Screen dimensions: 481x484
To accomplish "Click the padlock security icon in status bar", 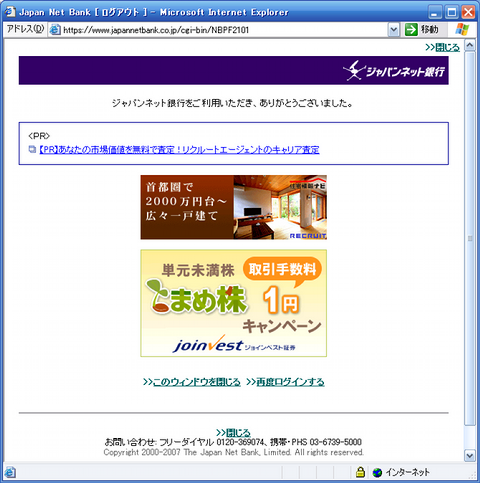I will (x=360, y=472).
